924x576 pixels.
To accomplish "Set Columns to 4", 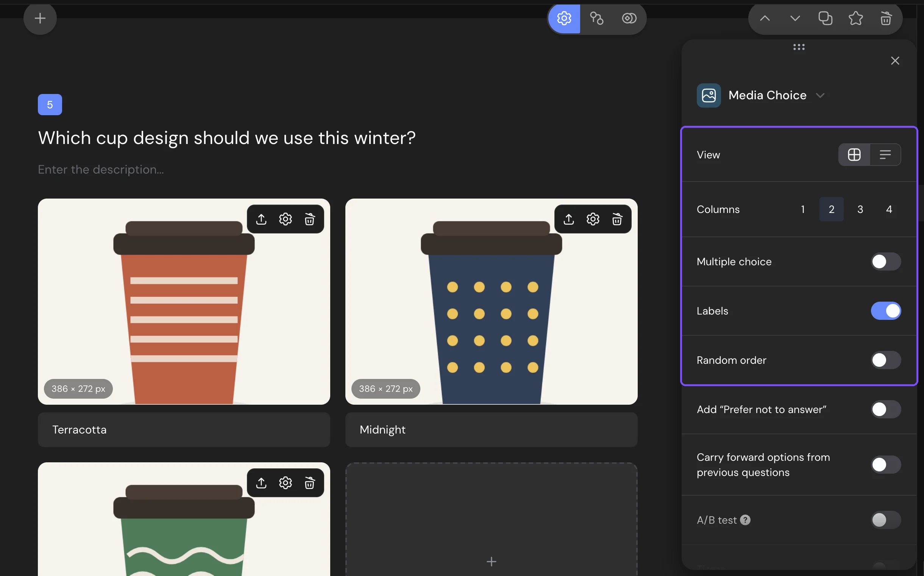I will 889,209.
